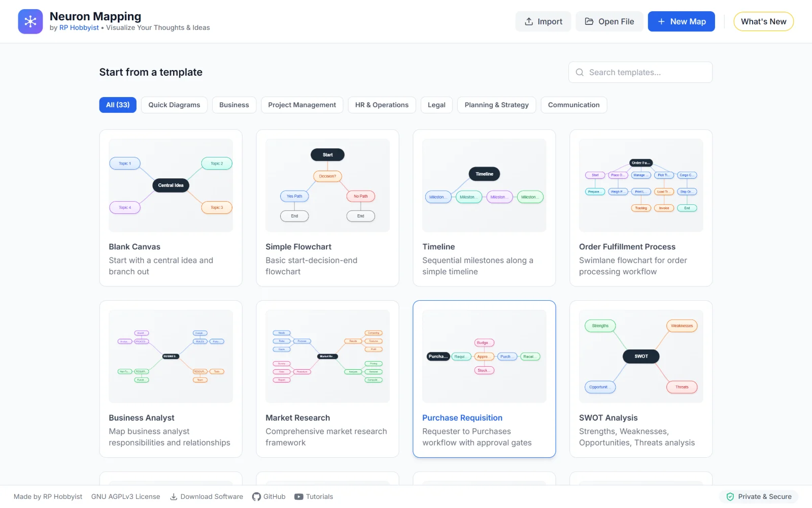Follow the RP Hobbyist link in header

pos(79,28)
